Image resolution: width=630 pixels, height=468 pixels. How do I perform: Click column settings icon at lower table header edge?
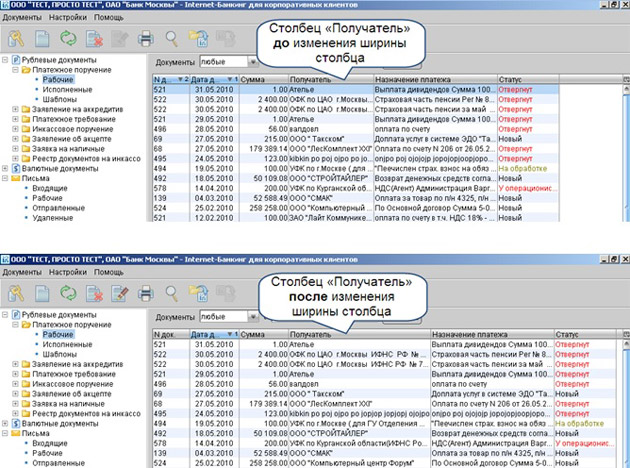[x=626, y=334]
